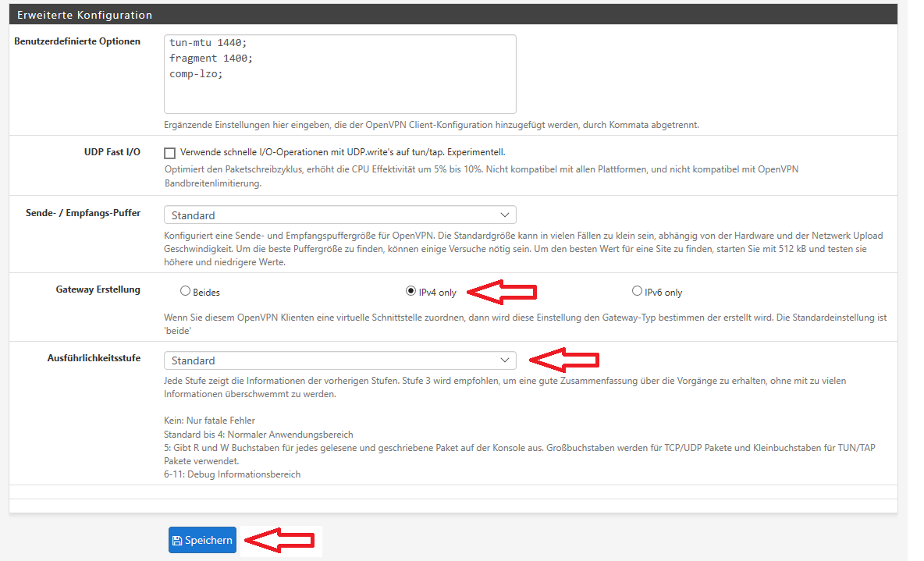Expand the Ausführlichkeitsstufe dropdown
This screenshot has width=924, height=561.
[339, 360]
